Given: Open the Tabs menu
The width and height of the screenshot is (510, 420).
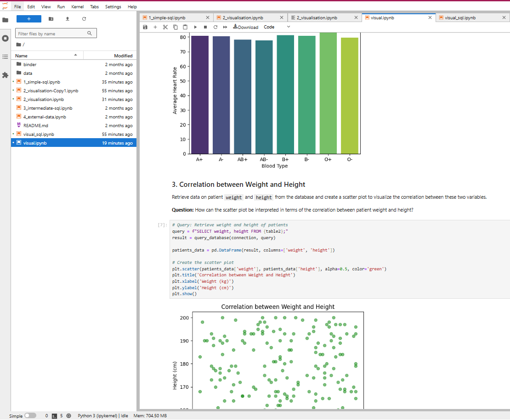Looking at the screenshot, I should 94,6.
